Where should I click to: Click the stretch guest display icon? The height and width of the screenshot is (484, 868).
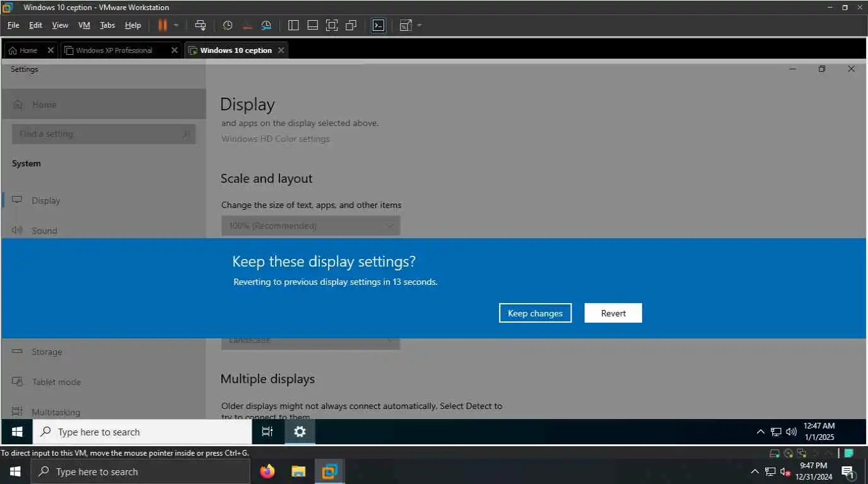pos(406,25)
